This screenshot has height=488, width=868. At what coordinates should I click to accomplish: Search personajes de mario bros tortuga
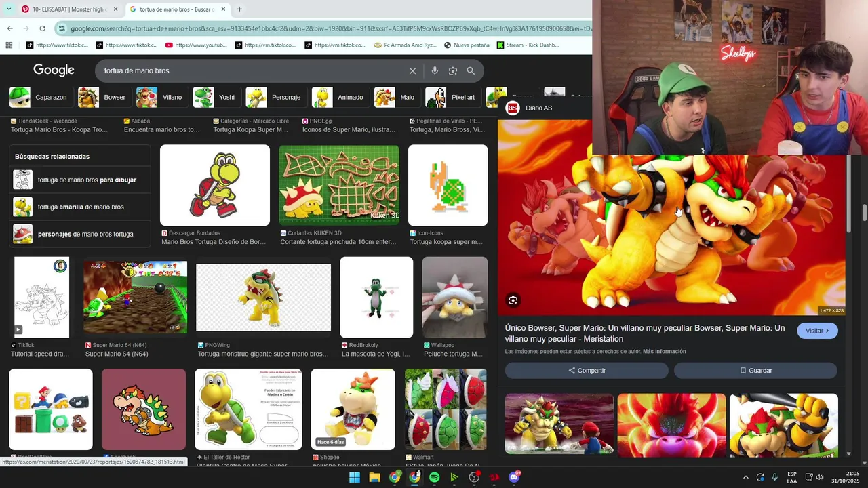(80, 234)
